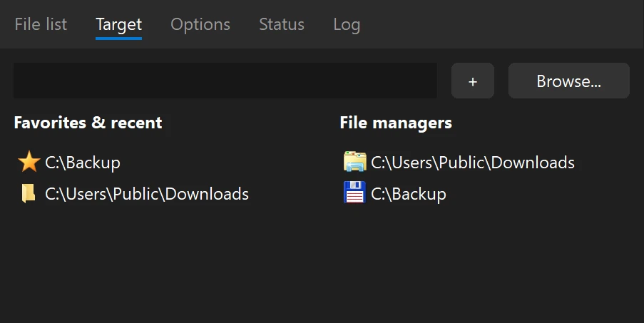
Task: Select C:\Users\Public\Downloads under File managers
Action: click(473, 163)
